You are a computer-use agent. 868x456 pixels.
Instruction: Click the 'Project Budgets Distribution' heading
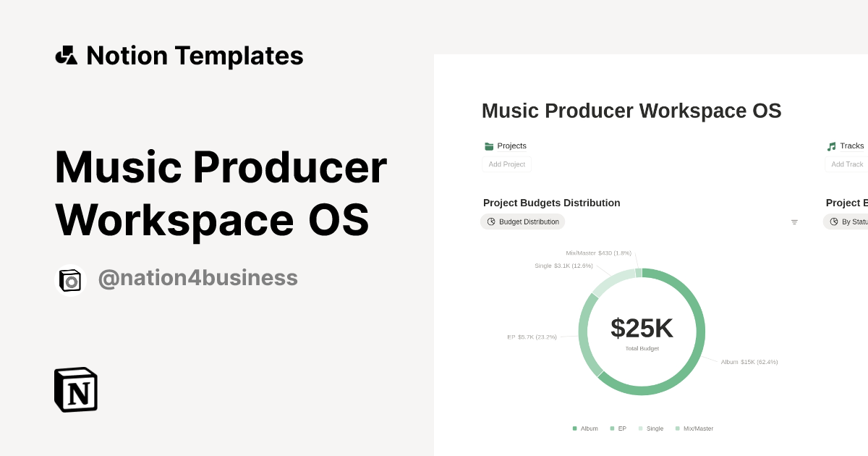click(552, 203)
